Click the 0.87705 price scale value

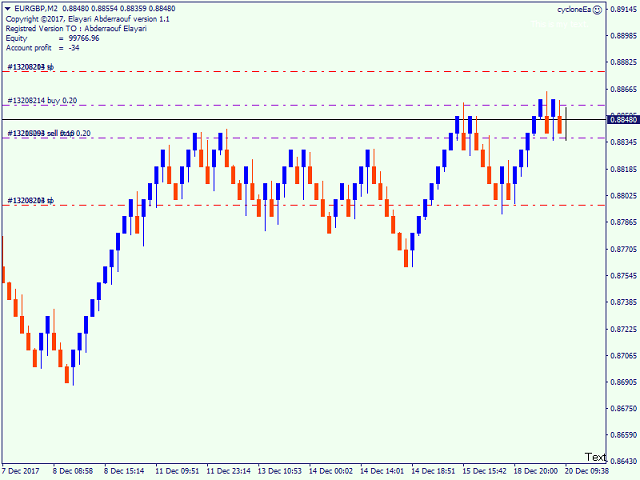coord(624,249)
